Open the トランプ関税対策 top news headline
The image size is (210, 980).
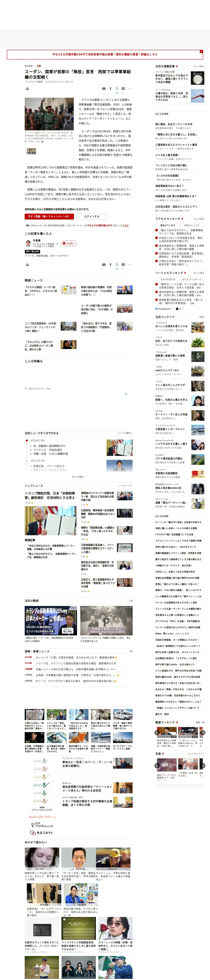pos(50,495)
